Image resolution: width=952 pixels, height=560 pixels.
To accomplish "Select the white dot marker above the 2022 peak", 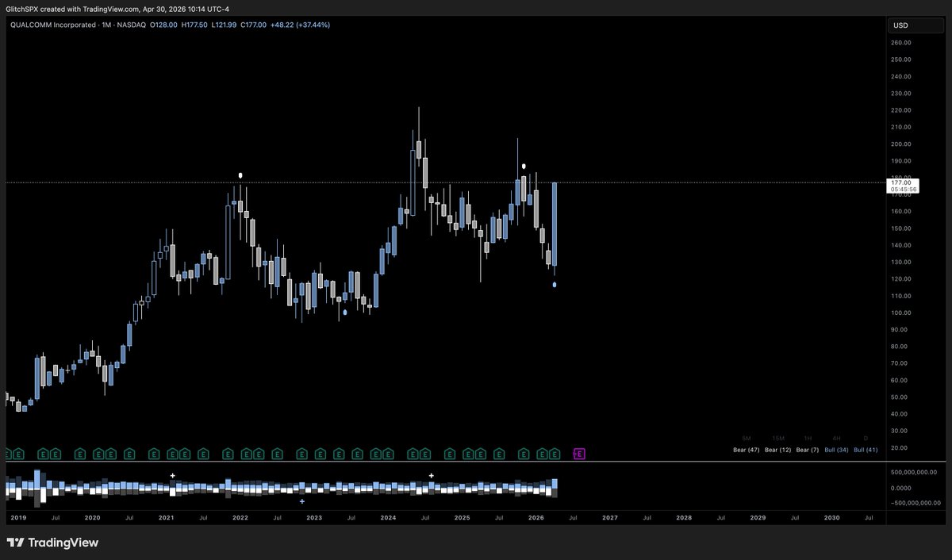I will [240, 175].
